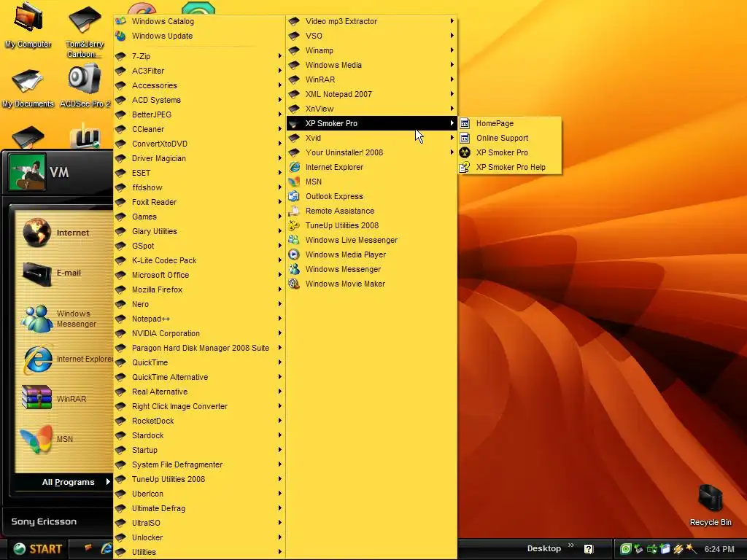
Task: Open the Recycle Bin on desktop
Action: pos(711,505)
